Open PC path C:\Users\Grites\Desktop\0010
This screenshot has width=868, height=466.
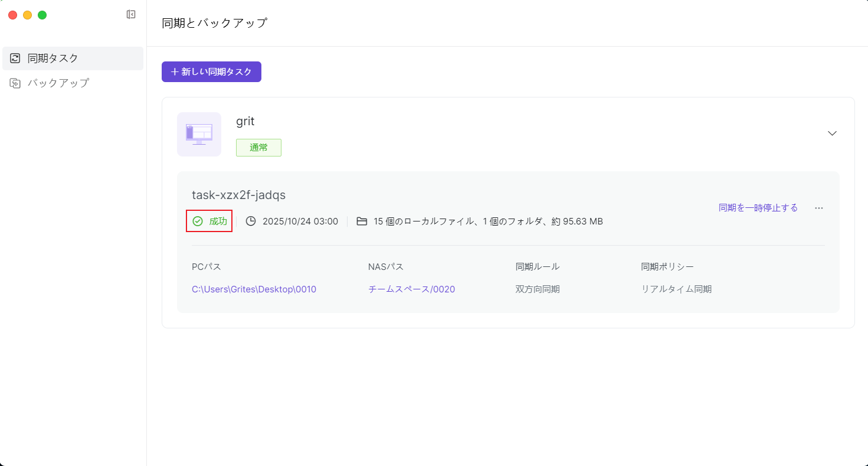click(x=254, y=289)
